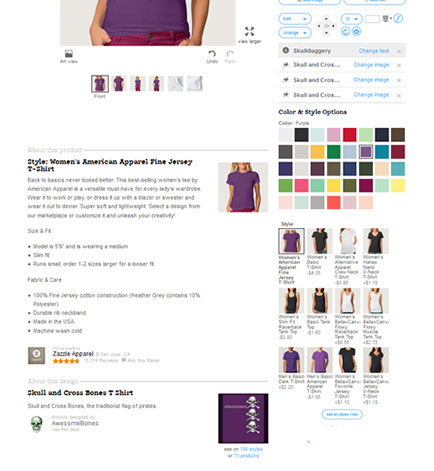Expand the font size dropdown
Image resolution: width=434 pixels, height=471 pixels.
[x=352, y=19]
